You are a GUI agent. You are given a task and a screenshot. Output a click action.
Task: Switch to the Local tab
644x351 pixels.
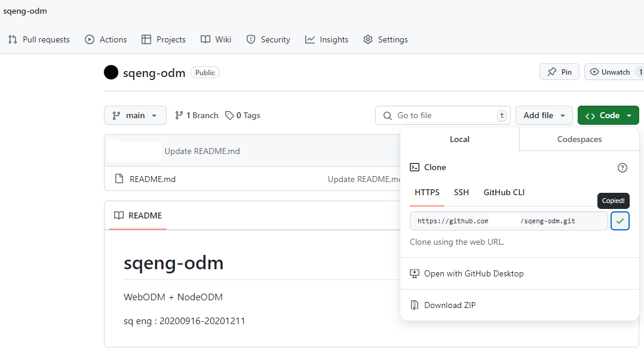pyautogui.click(x=459, y=139)
